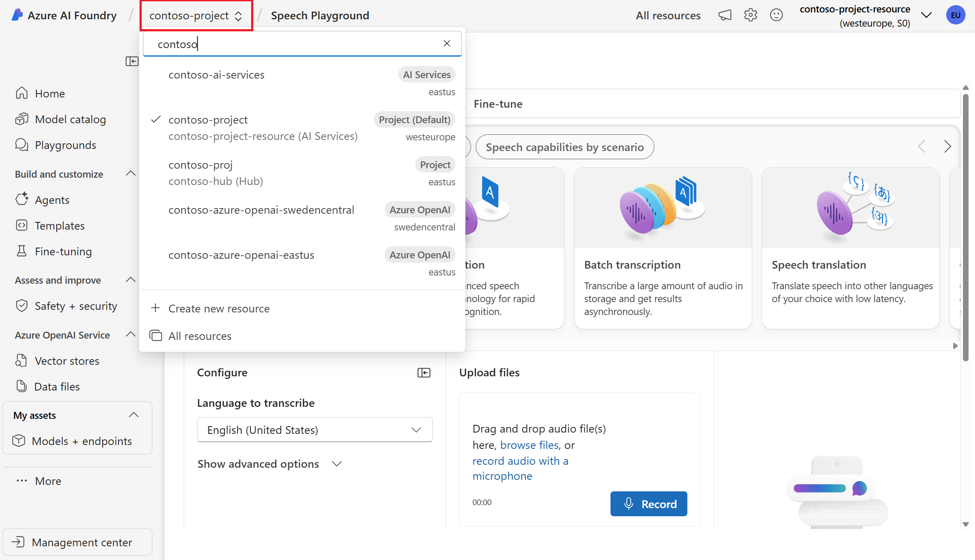Click Speech Playground breadcrumb

point(320,15)
